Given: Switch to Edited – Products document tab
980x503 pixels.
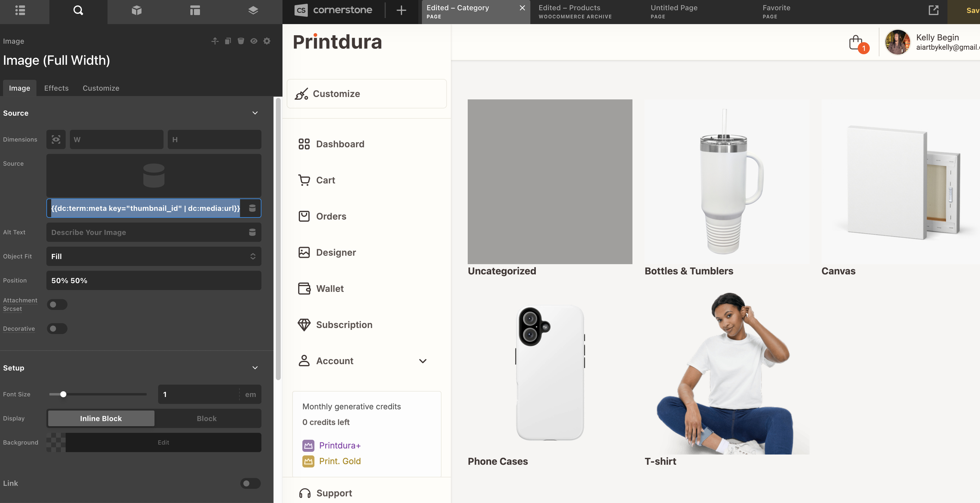Looking at the screenshot, I should click(575, 12).
